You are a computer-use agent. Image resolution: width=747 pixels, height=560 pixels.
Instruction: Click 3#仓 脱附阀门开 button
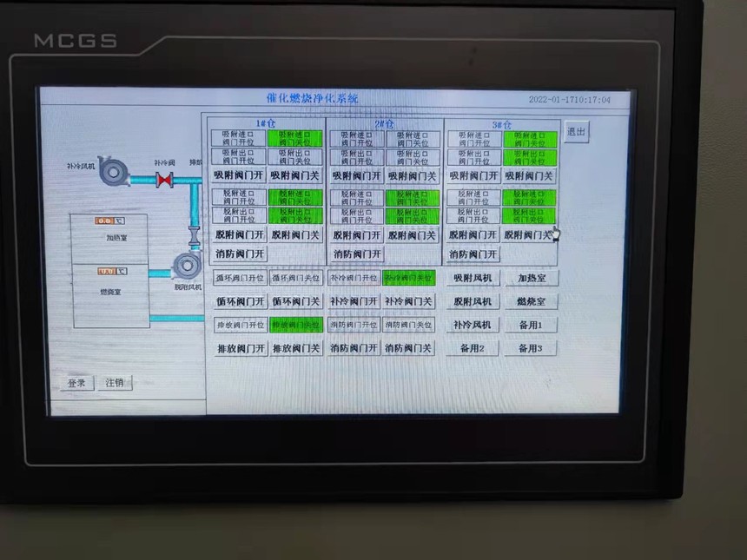coord(473,234)
